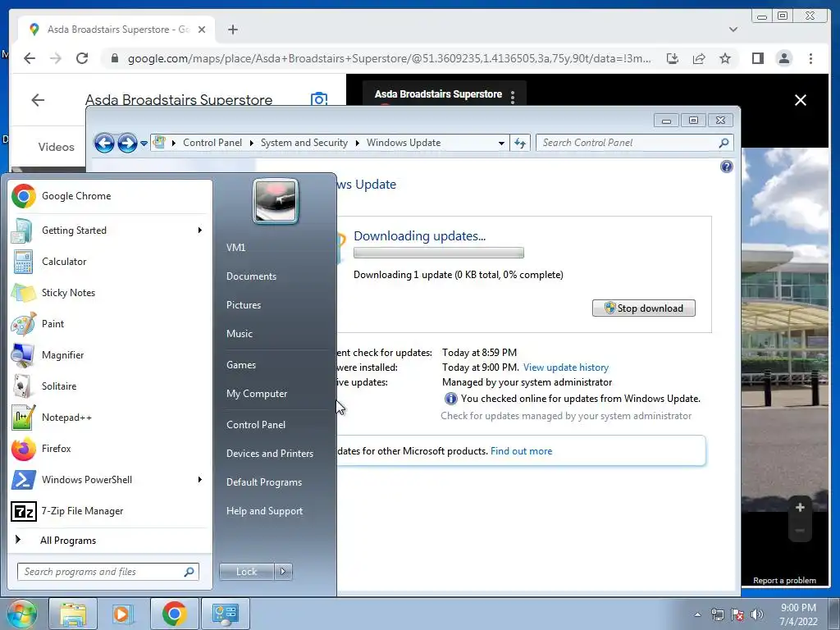
Task: Bookmark this page with star icon
Action: coord(725,58)
